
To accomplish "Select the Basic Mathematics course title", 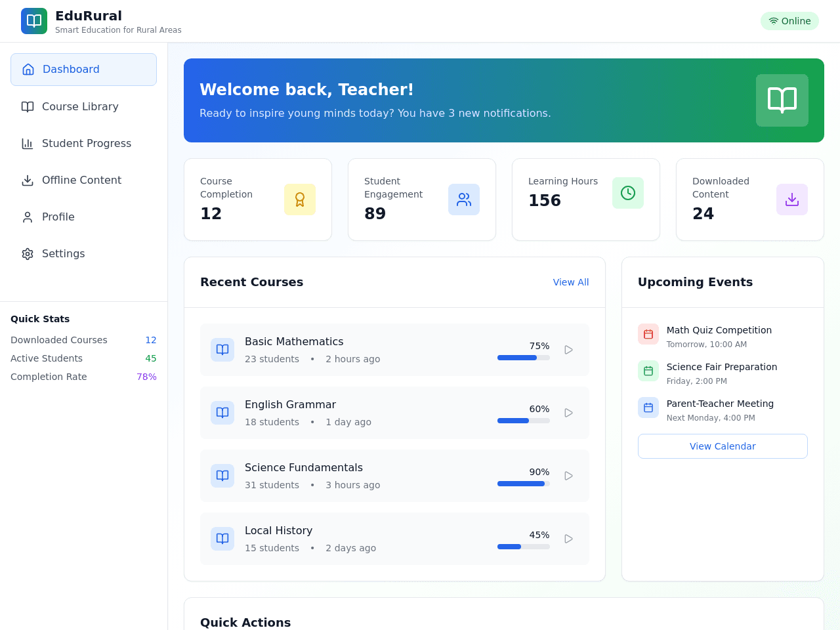I will 294,342.
